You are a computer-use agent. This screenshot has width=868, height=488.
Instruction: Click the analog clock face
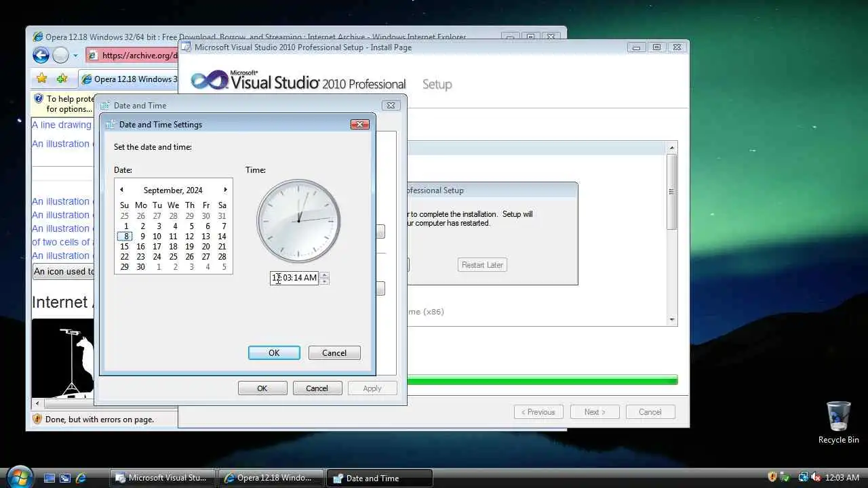(298, 221)
